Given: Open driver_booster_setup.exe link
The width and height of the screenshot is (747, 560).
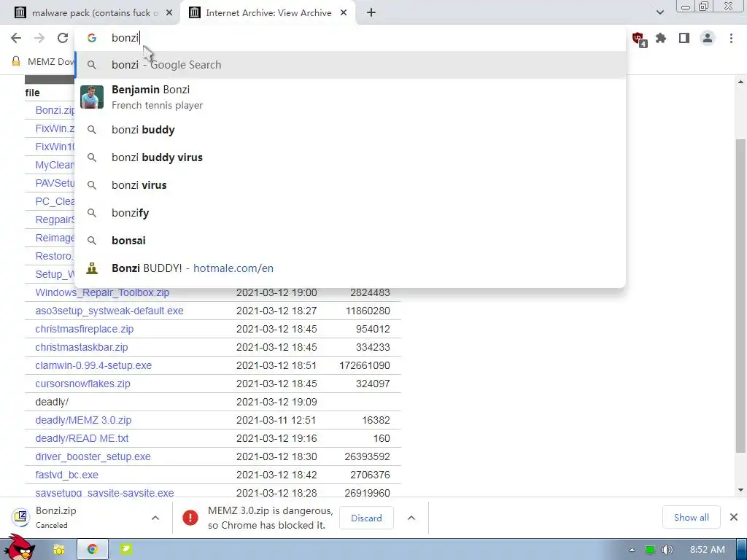Looking at the screenshot, I should pos(93,456).
